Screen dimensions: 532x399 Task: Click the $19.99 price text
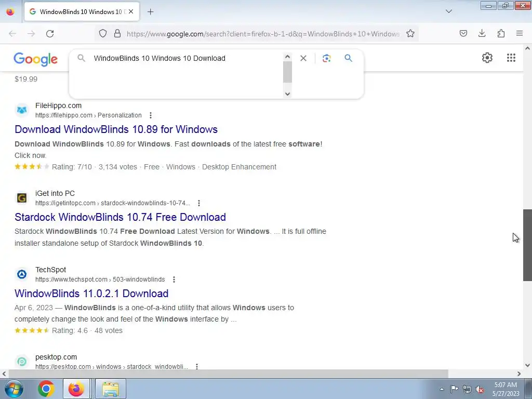[26, 79]
